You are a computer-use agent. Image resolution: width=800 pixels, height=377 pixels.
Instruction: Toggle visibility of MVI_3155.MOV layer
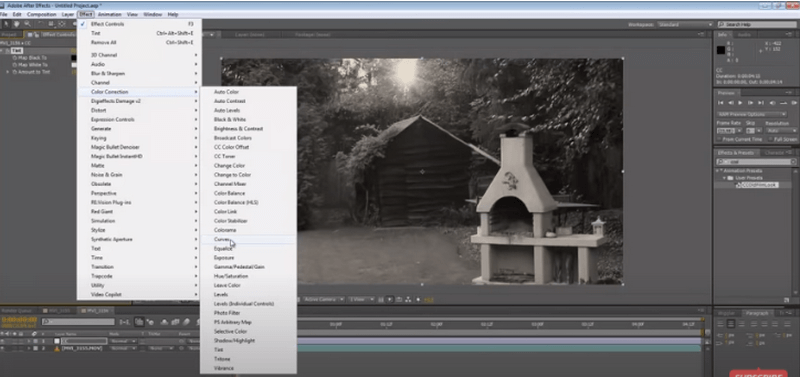(x=3, y=348)
